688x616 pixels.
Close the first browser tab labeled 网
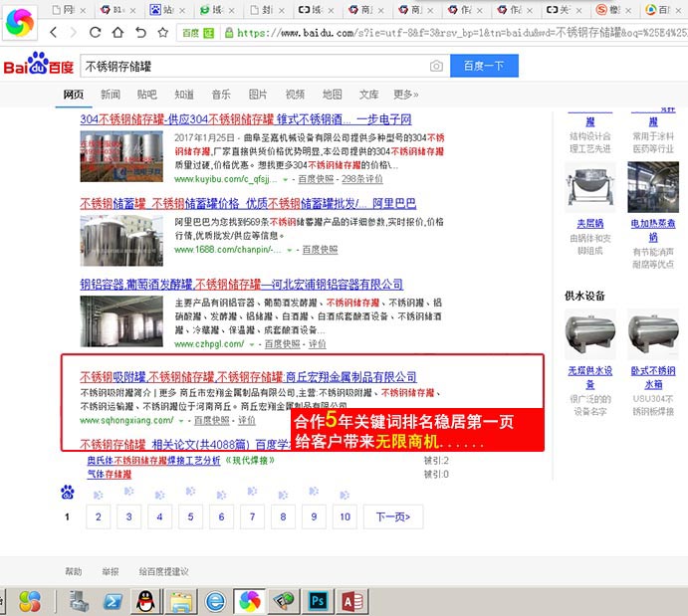83,10
